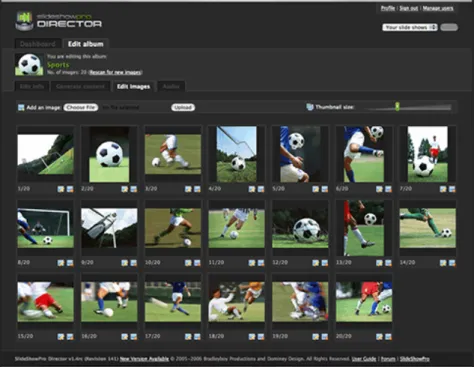Click the Rescan for new images link
Image resolution: width=474 pixels, height=367 pixels.
coord(116,72)
